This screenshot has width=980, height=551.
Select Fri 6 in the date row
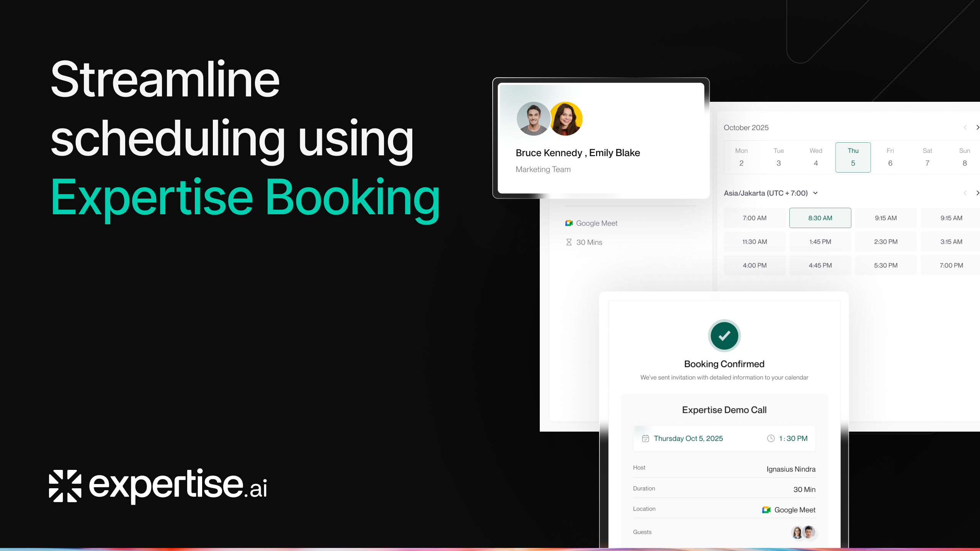click(x=890, y=157)
